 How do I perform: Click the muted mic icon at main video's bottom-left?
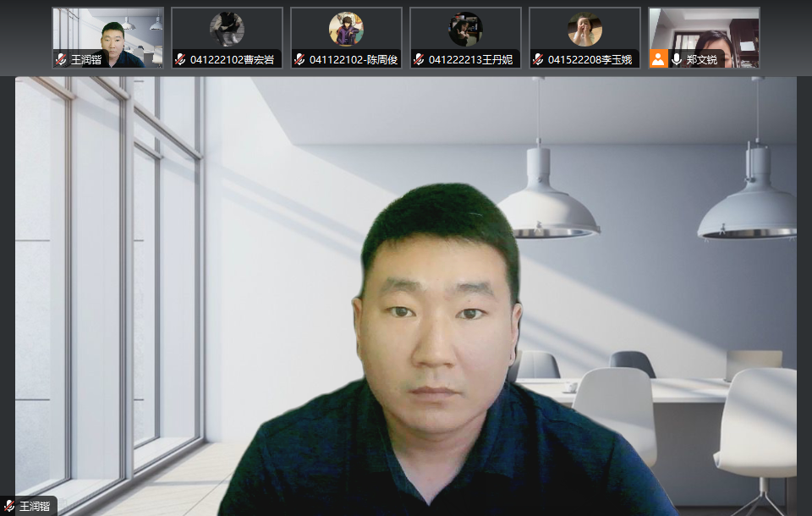pos(9,506)
